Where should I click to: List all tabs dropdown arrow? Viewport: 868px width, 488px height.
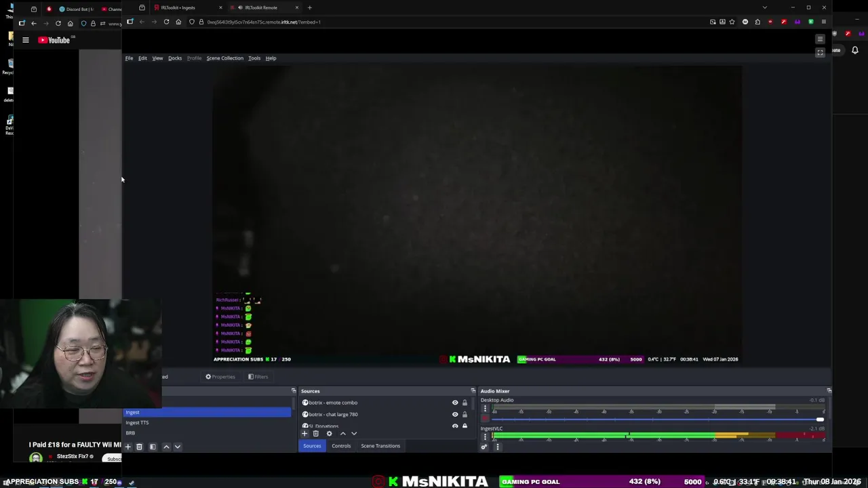(765, 7)
